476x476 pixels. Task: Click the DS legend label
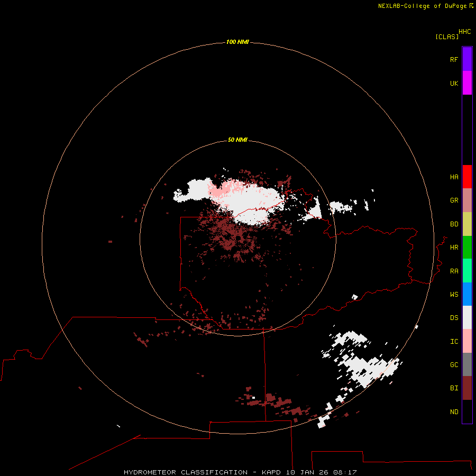point(454,318)
